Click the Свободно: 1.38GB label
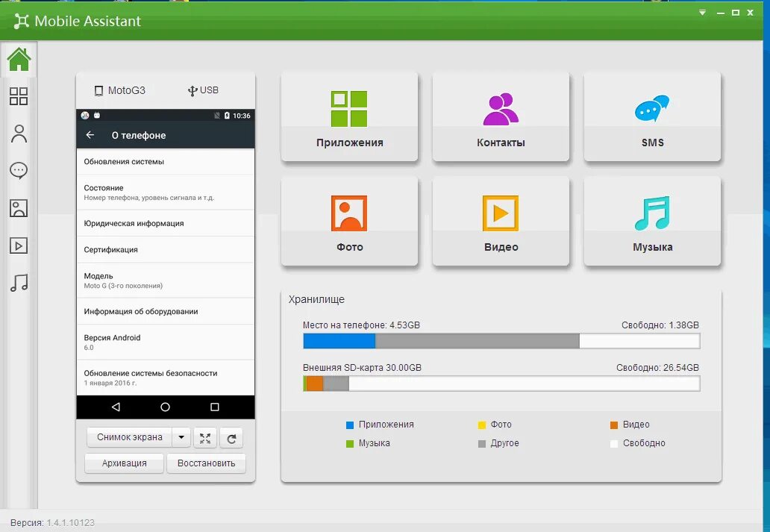The width and height of the screenshot is (770, 532). coord(660,325)
